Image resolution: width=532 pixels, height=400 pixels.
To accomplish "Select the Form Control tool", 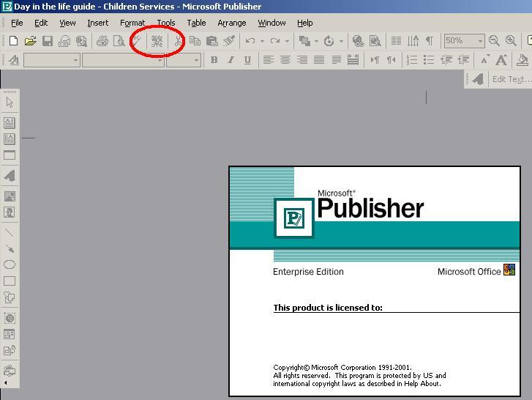I will [x=10, y=334].
